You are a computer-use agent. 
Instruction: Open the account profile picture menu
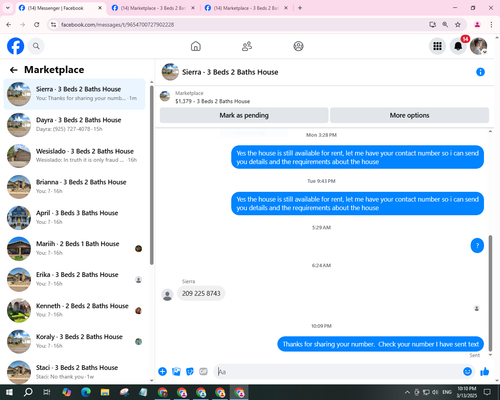coord(479,46)
